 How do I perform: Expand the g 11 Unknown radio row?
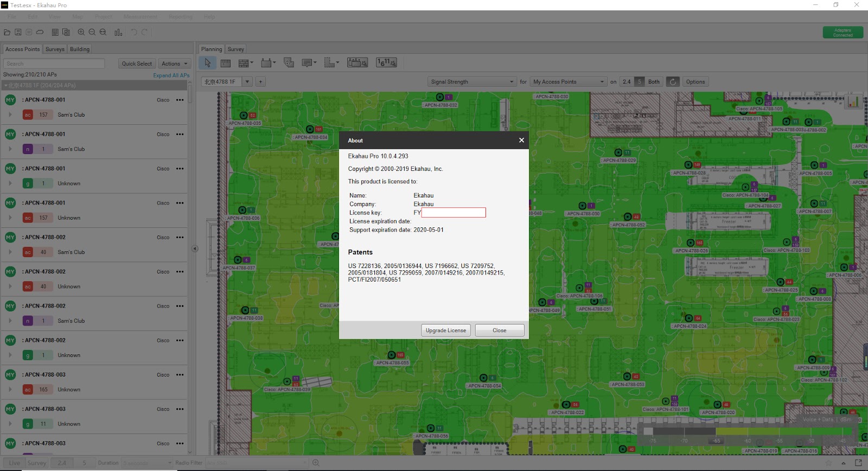pyautogui.click(x=10, y=424)
